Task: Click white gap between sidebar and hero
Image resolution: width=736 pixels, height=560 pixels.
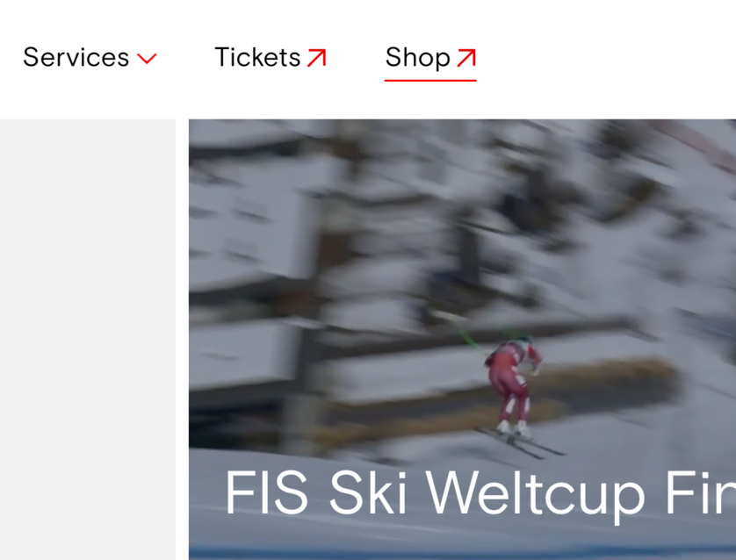Action: tap(182, 340)
